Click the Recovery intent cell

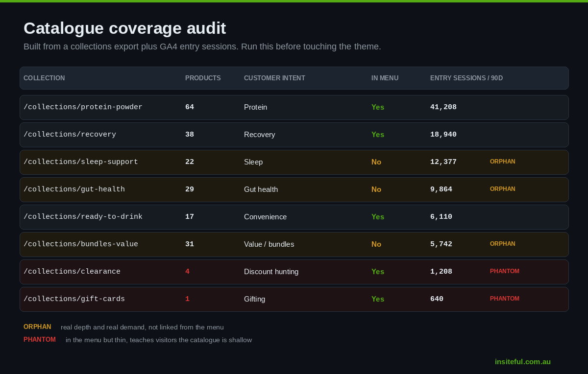pos(259,135)
